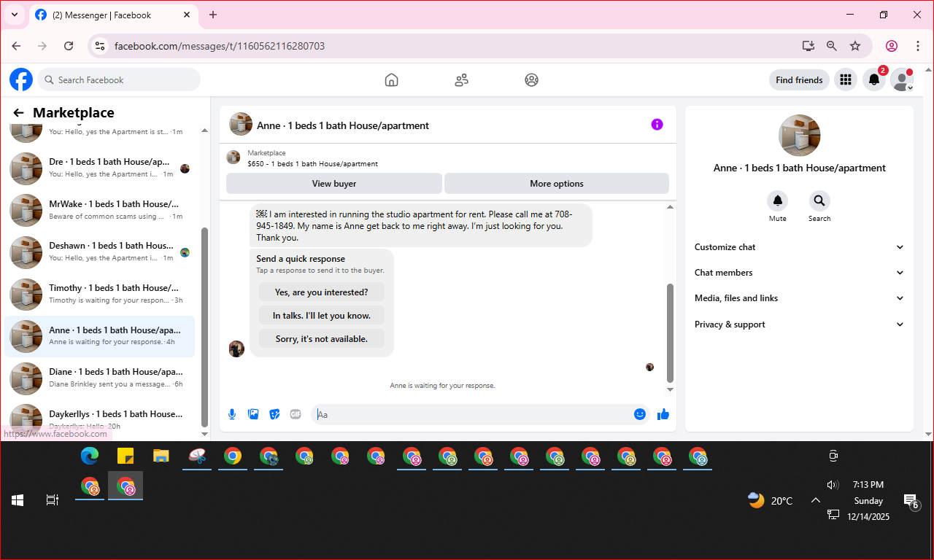Open the MrWake conversation
The image size is (934, 560).
[100, 210]
